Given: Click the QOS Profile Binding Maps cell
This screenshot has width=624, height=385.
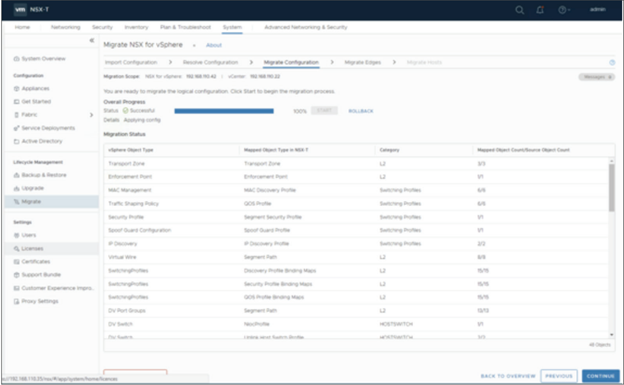Looking at the screenshot, I should [274, 297].
